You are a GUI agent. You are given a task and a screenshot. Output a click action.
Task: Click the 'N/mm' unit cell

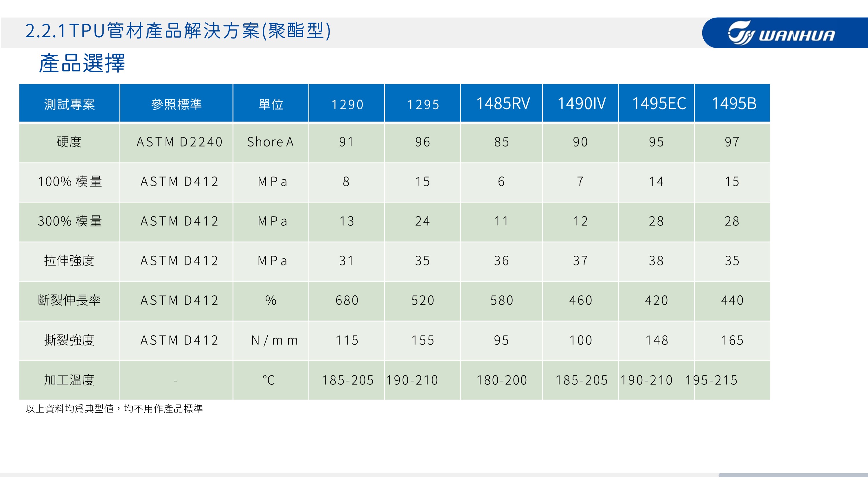275,340
